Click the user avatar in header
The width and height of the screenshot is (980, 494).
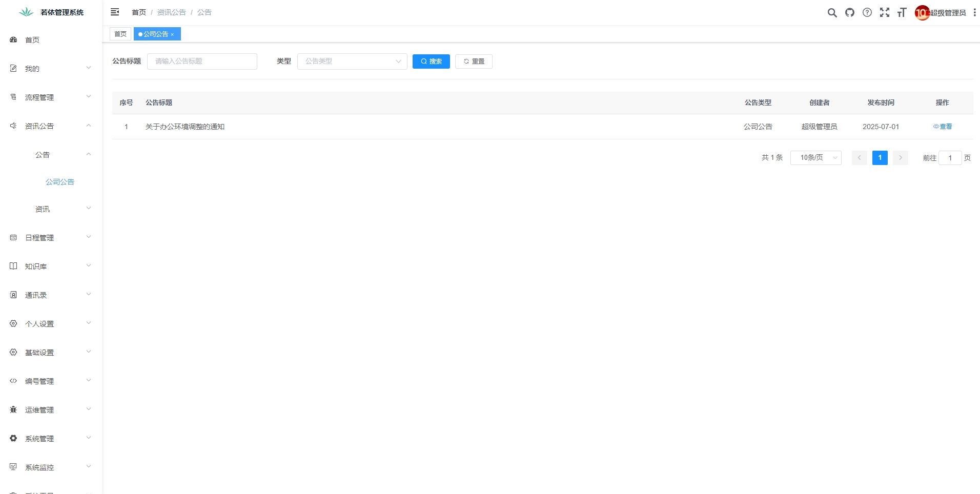pos(922,13)
